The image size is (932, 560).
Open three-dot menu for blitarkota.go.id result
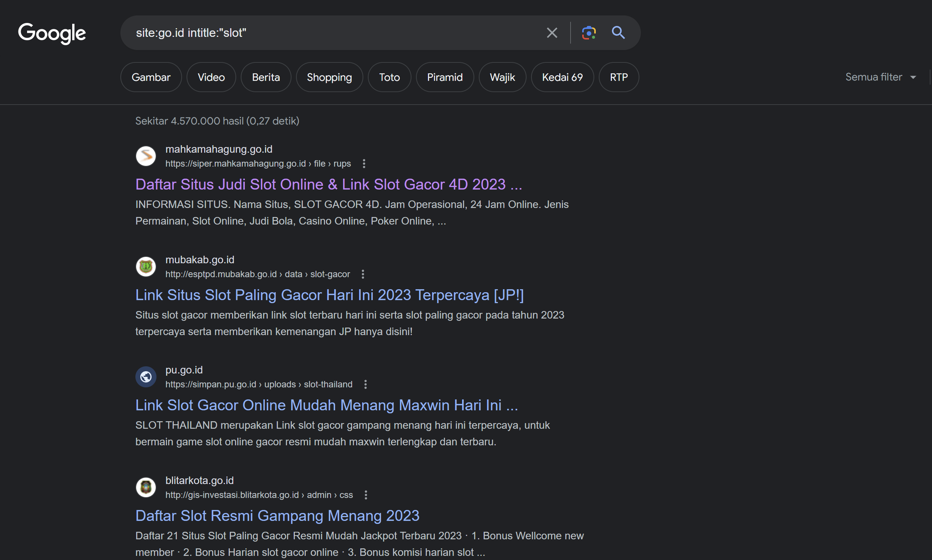click(x=366, y=495)
